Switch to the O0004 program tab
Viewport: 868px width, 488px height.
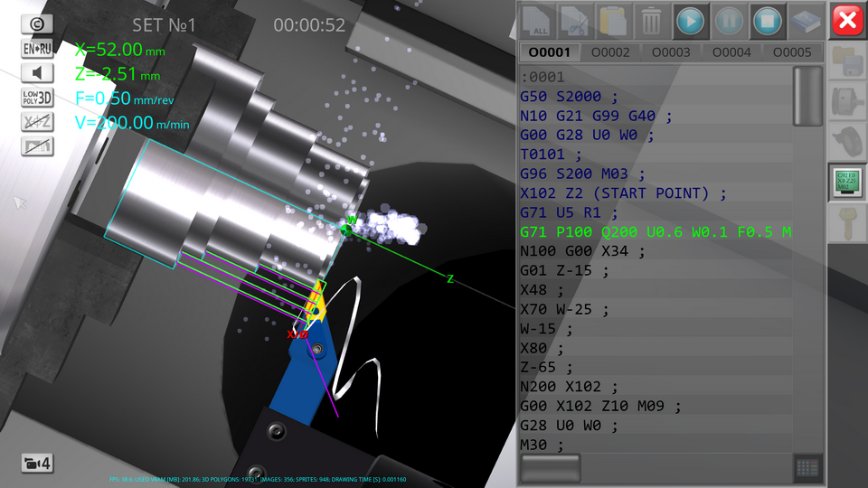click(x=731, y=52)
